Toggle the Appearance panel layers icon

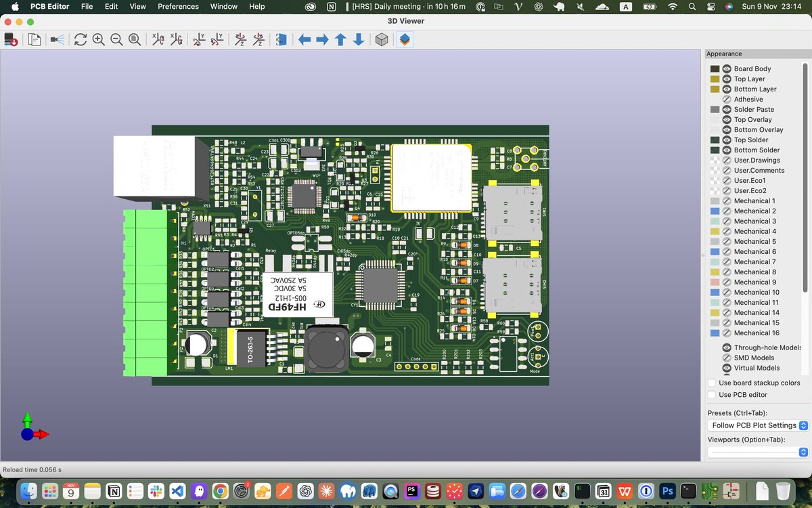click(405, 39)
